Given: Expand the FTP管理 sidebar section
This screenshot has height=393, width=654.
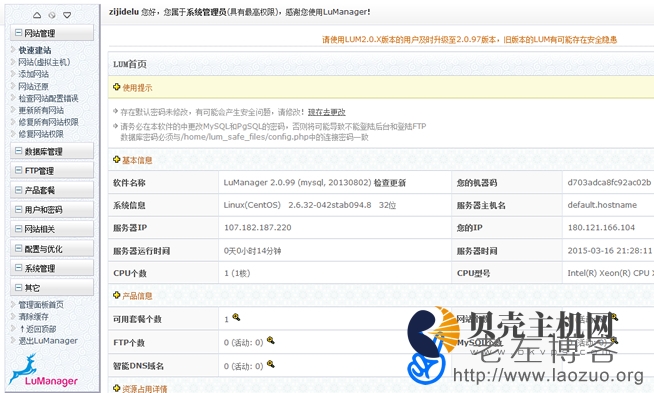Looking at the screenshot, I should point(52,171).
